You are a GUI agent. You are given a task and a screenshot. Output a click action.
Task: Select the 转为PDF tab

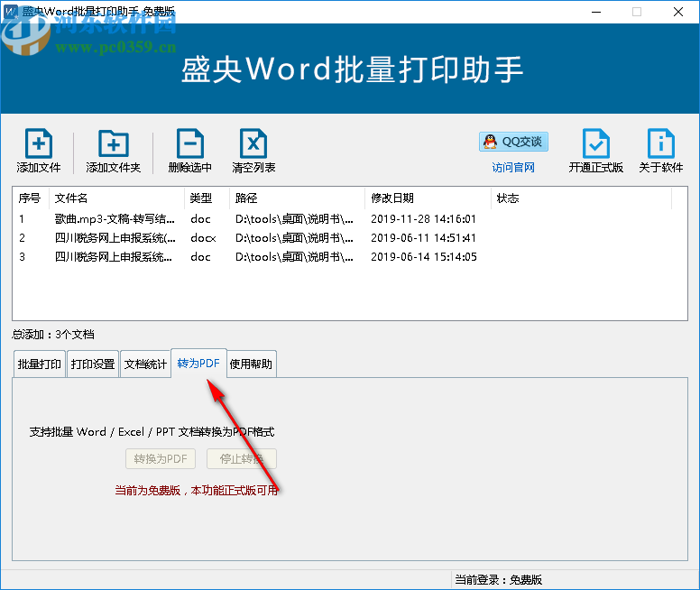[198, 363]
